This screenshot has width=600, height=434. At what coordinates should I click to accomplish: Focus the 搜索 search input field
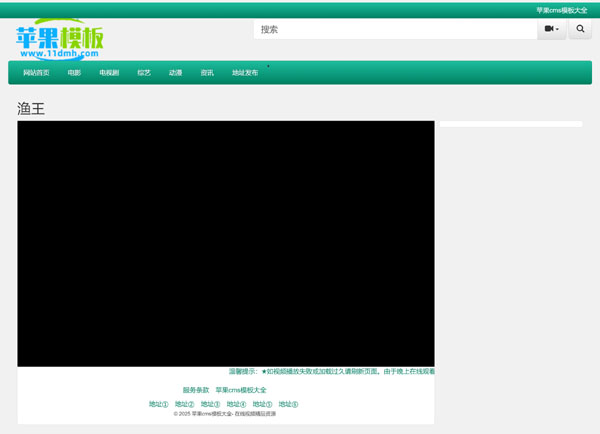[395, 29]
